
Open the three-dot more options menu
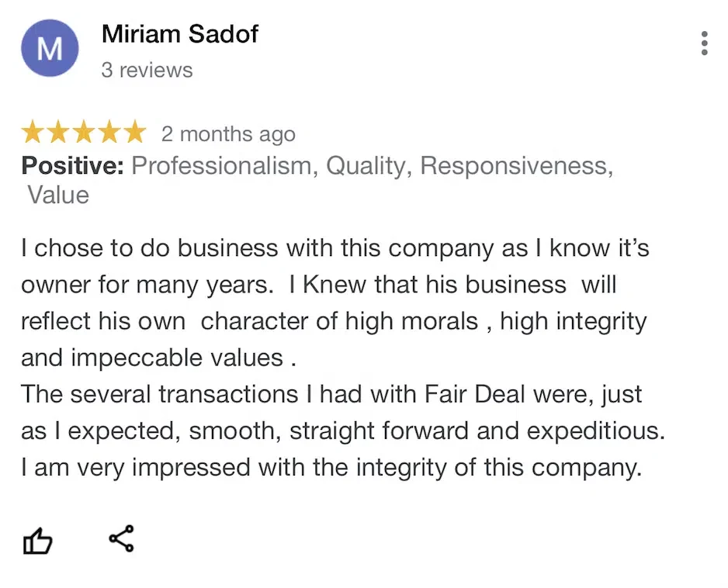pos(704,43)
